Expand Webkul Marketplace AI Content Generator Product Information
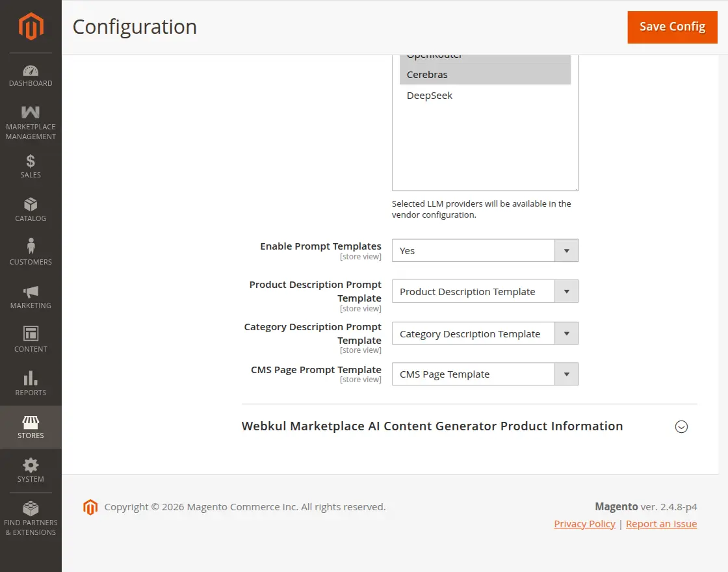The width and height of the screenshot is (728, 572). [432, 426]
